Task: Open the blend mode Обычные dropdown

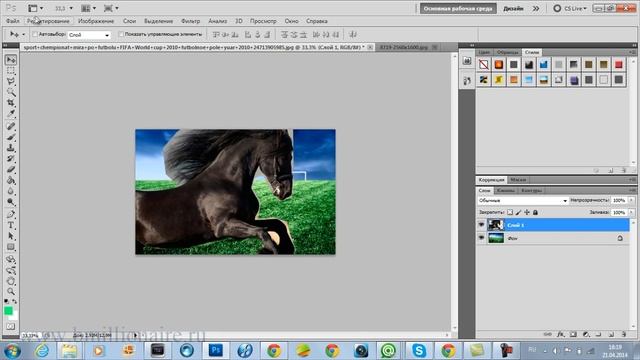Action: 523,200
